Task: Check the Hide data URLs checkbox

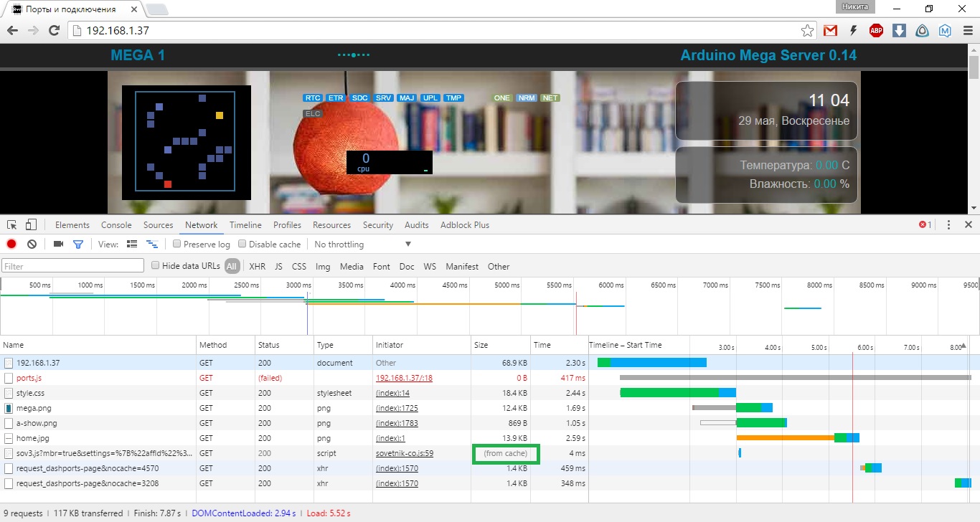Action: (155, 266)
